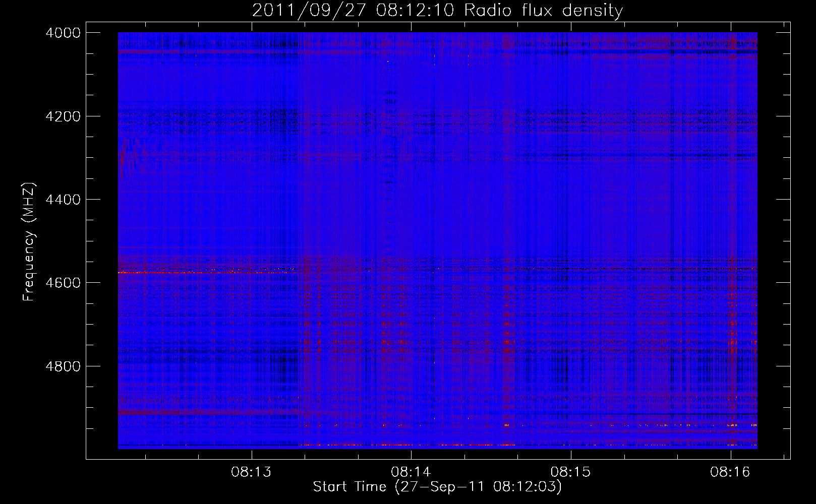The image size is (816, 504).
Task: Click the plot title "Radio flux density"
Action: click(x=544, y=11)
